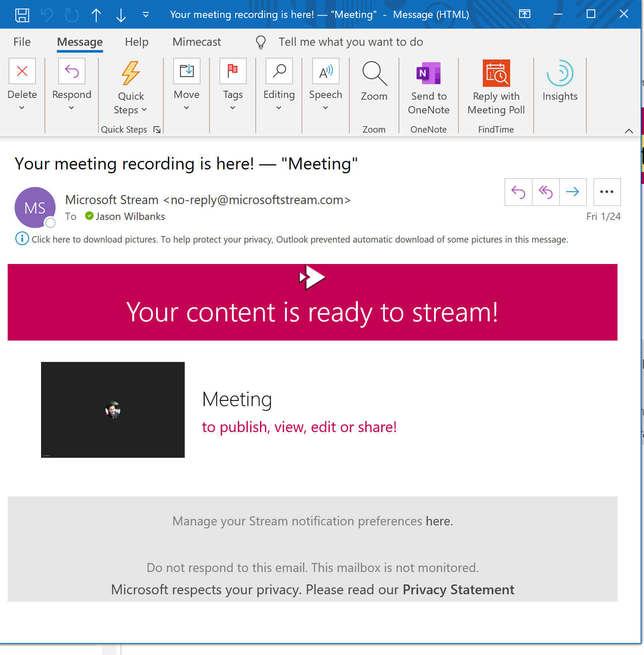Expand the Speech dropdown arrow
This screenshot has width=644, height=655.
click(325, 108)
